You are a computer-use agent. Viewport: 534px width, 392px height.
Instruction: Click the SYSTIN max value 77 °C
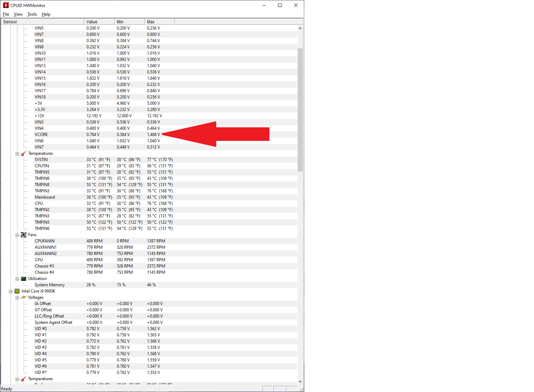click(x=160, y=160)
